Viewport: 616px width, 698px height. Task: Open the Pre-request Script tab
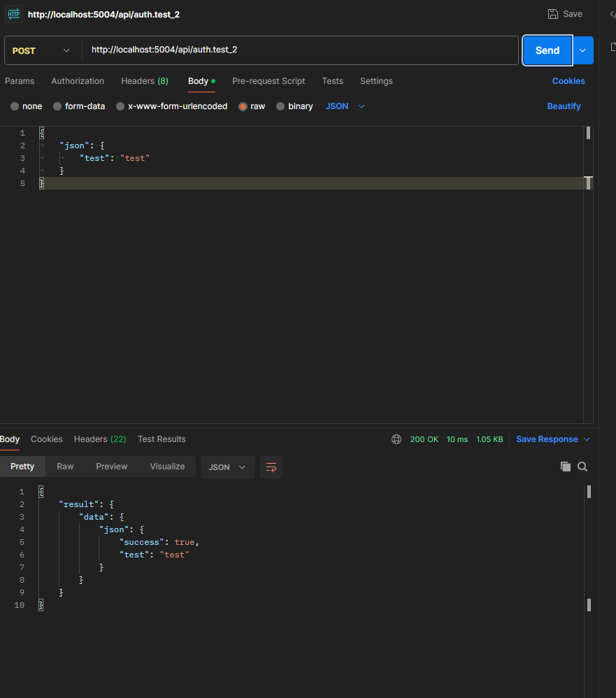pos(268,81)
